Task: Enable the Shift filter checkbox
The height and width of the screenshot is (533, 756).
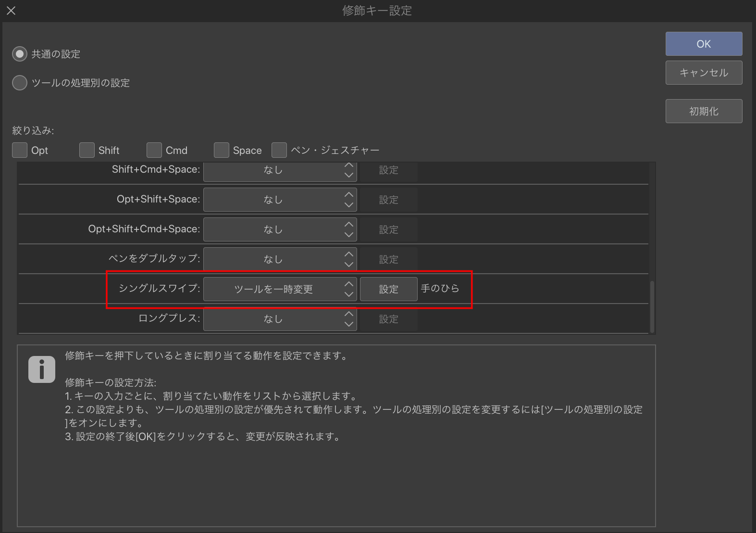Action: [87, 150]
